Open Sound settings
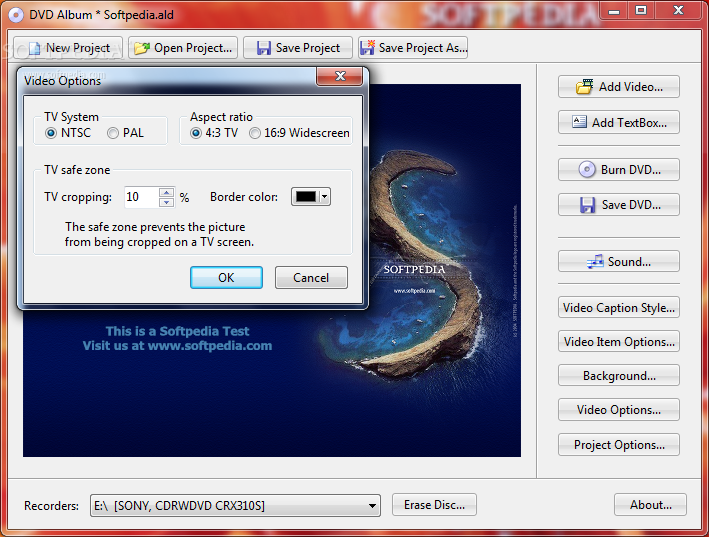This screenshot has width=709, height=537. coord(619,262)
